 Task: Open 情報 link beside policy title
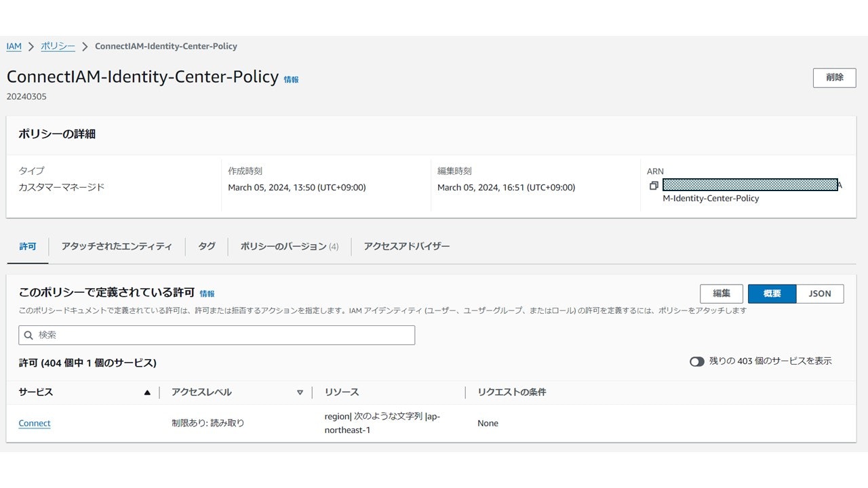point(291,79)
